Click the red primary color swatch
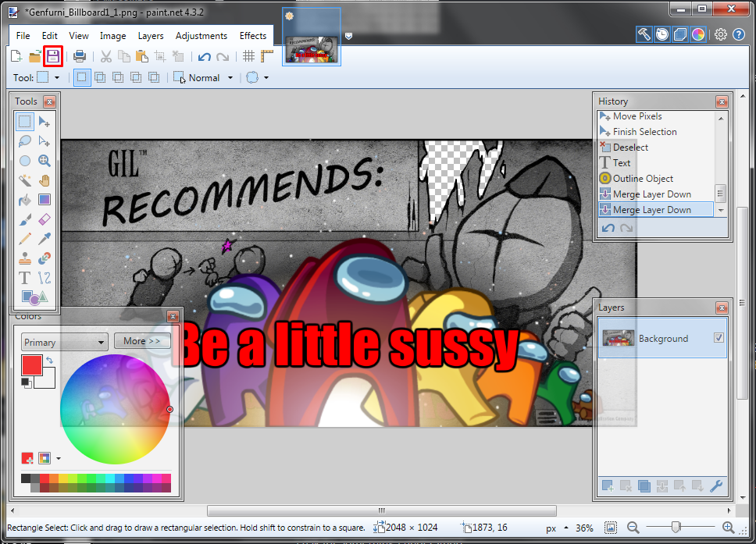 (32, 365)
